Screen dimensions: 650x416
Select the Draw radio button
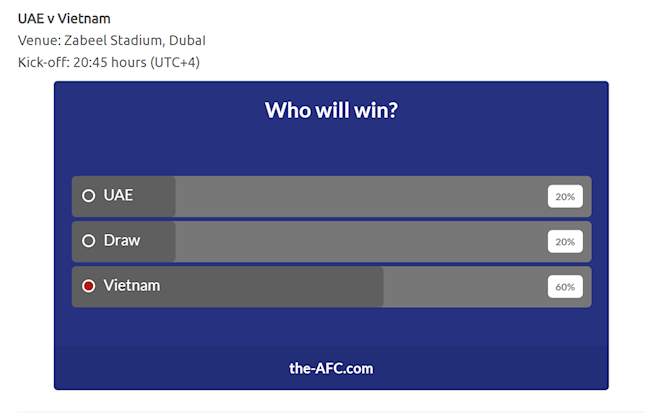pos(89,241)
